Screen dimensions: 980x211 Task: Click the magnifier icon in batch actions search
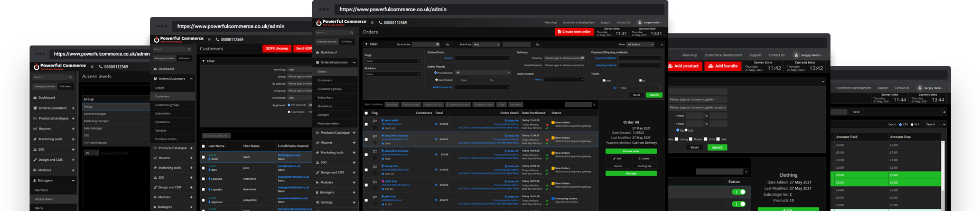pyautogui.click(x=594, y=105)
